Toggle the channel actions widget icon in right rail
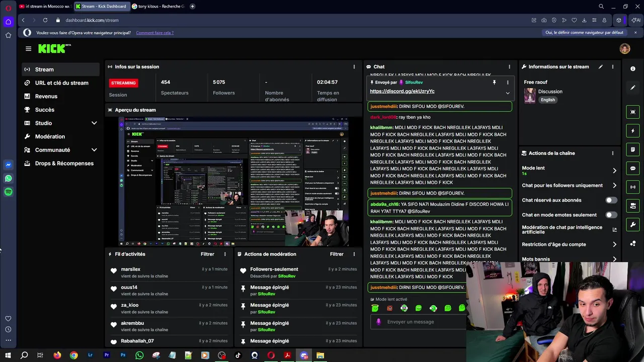The image size is (644, 362). [633, 206]
